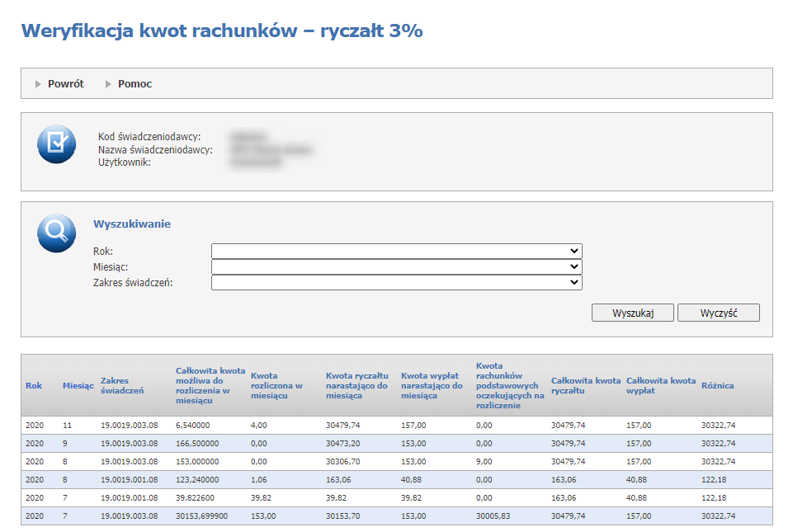Go back using the Powrót menu item

coord(65,84)
